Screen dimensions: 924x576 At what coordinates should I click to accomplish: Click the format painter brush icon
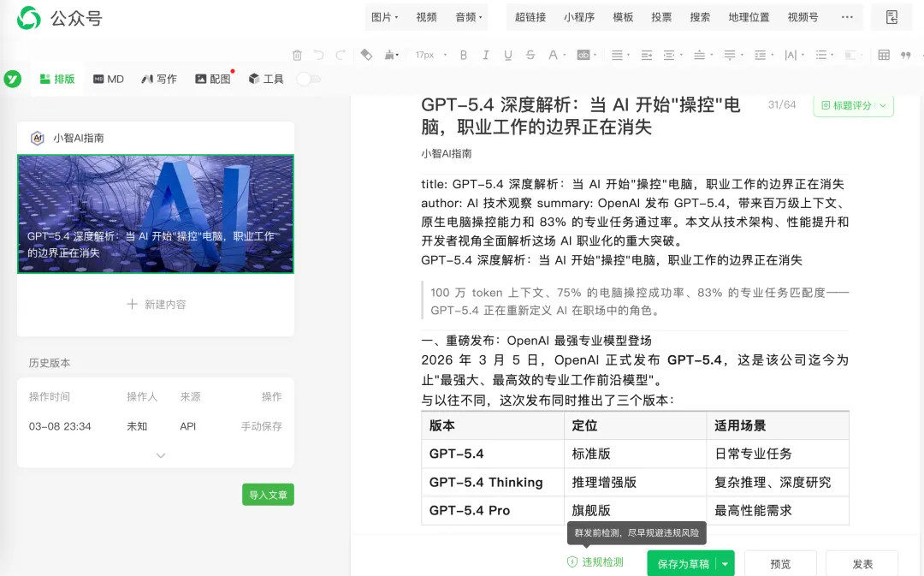pyautogui.click(x=389, y=55)
